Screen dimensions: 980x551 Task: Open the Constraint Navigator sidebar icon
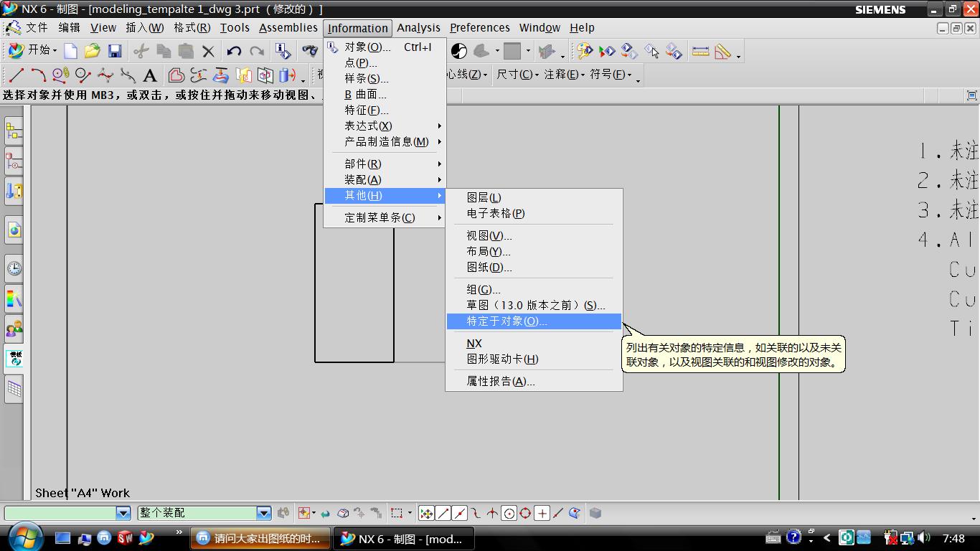click(14, 161)
